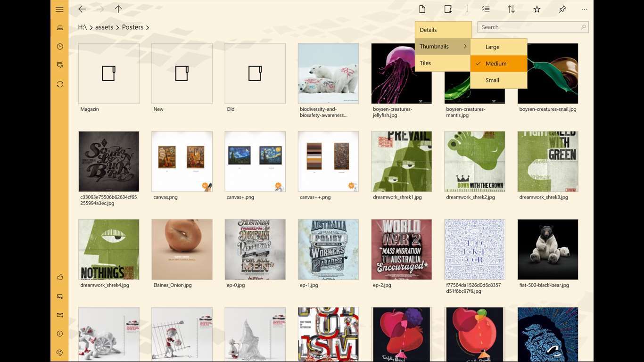644x362 pixels.
Task: Navigate up one folder level
Action: pos(118,9)
